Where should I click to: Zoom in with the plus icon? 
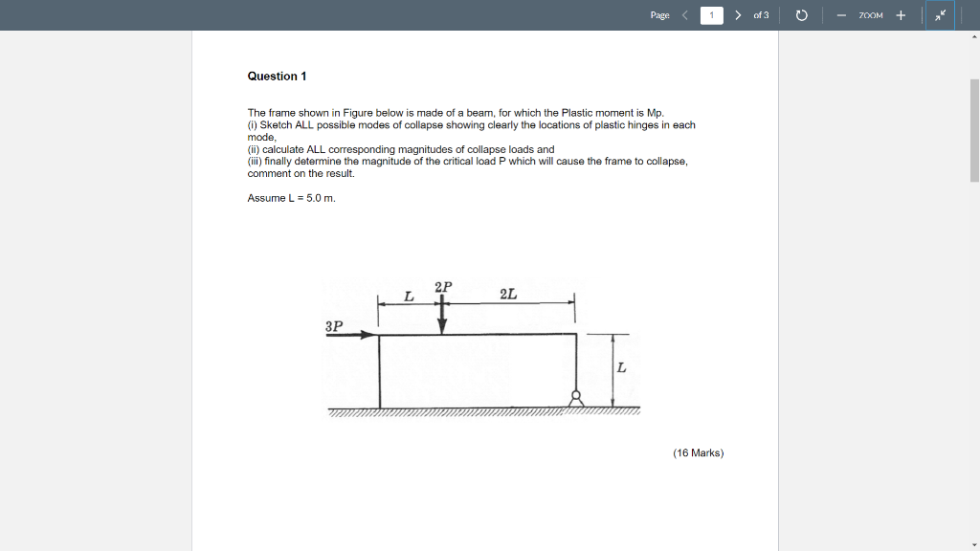click(x=901, y=15)
